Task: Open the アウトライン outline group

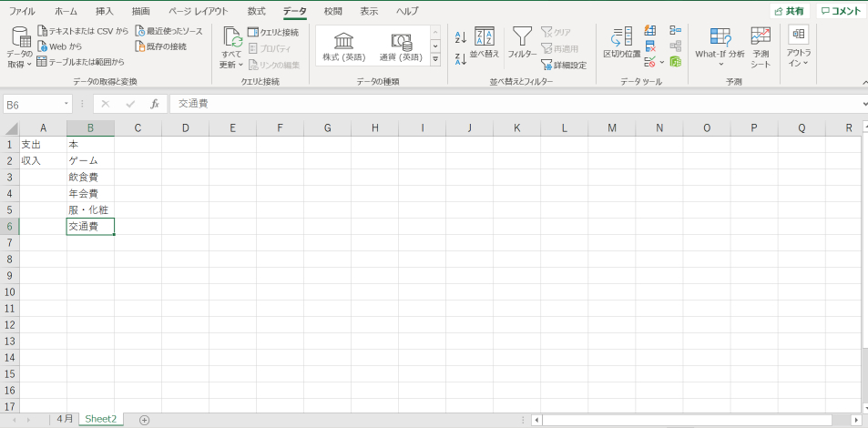Action: [x=798, y=47]
